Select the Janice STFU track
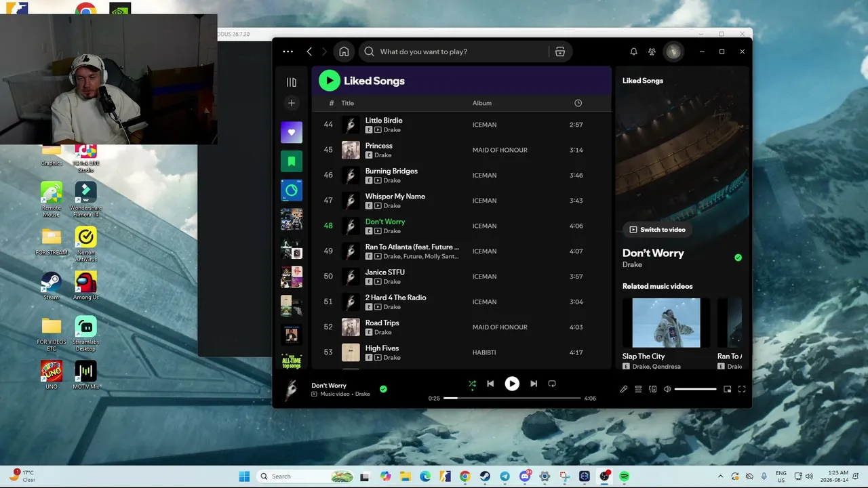 pyautogui.click(x=461, y=277)
